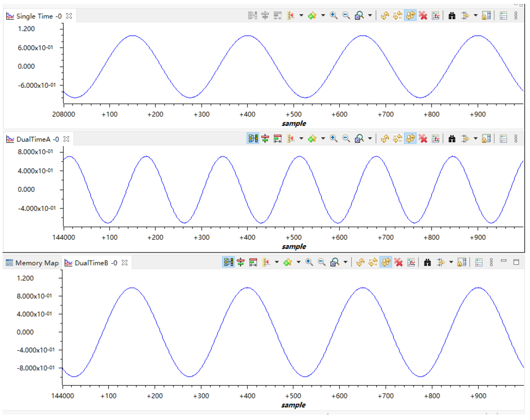Open view menu dots in DualTimeA toolbar
The image size is (530, 420).
click(x=516, y=139)
